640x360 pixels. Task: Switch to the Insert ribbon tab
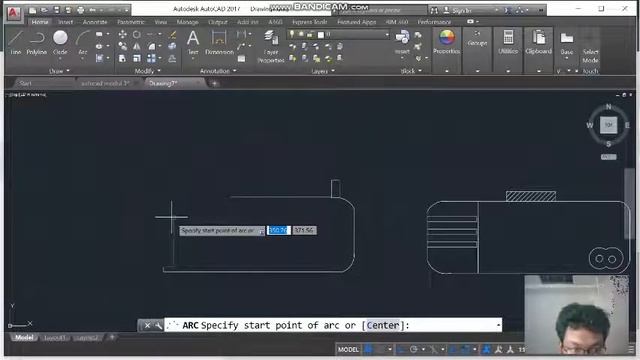[x=65, y=22]
